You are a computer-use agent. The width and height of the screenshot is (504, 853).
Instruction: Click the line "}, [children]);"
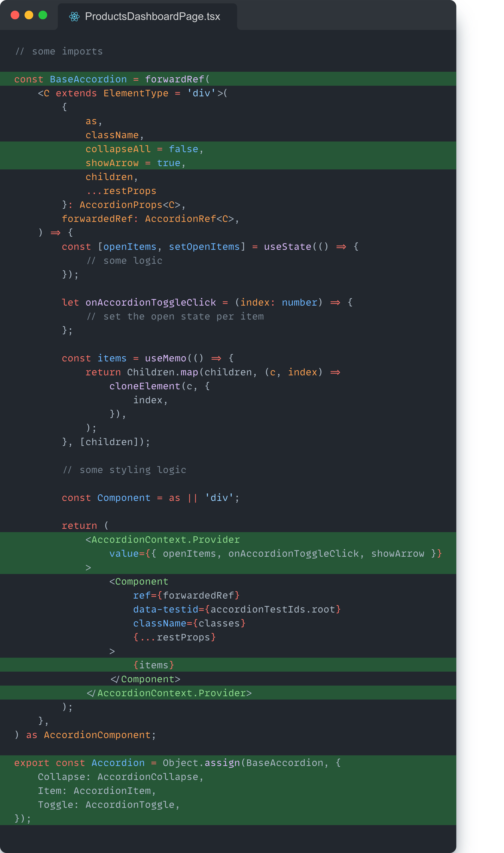pos(106,442)
